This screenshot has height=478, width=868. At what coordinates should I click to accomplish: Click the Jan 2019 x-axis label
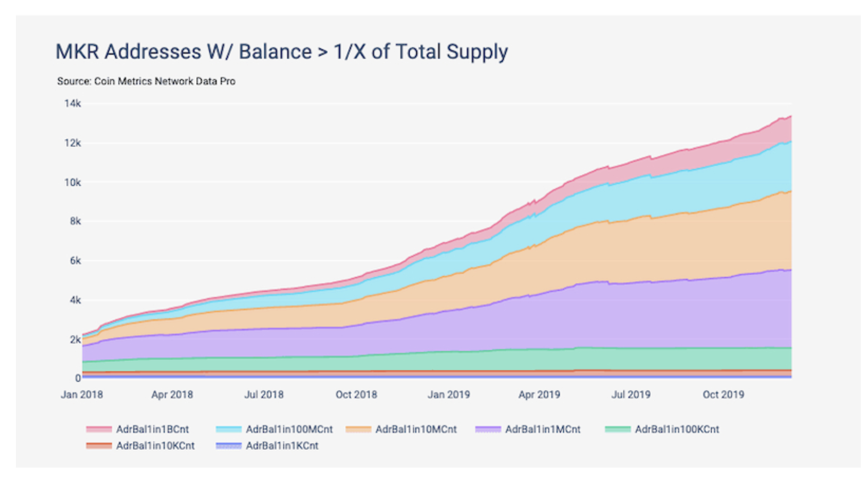(x=449, y=395)
